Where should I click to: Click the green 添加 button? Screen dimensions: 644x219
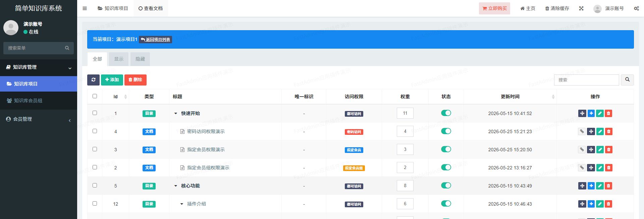coord(112,80)
